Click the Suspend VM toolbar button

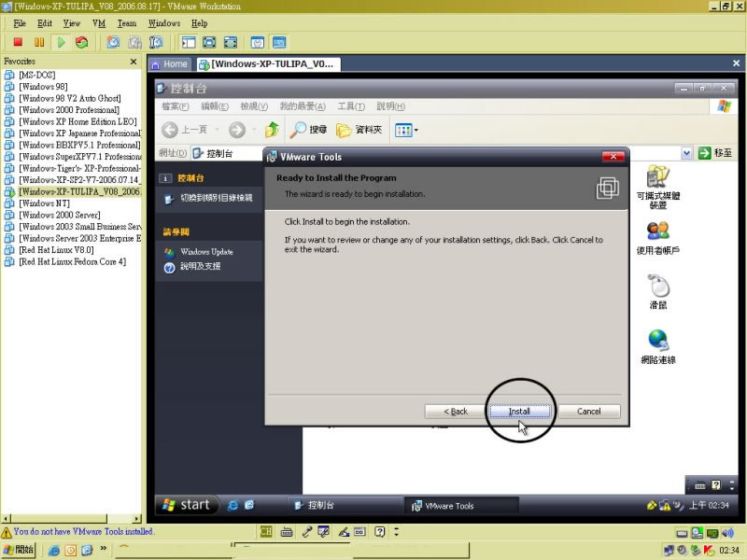click(39, 42)
